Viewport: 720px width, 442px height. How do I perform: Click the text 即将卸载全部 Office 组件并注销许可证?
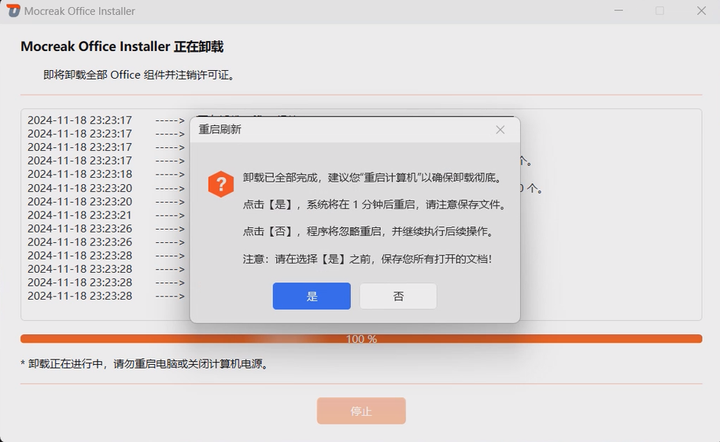(x=139, y=75)
